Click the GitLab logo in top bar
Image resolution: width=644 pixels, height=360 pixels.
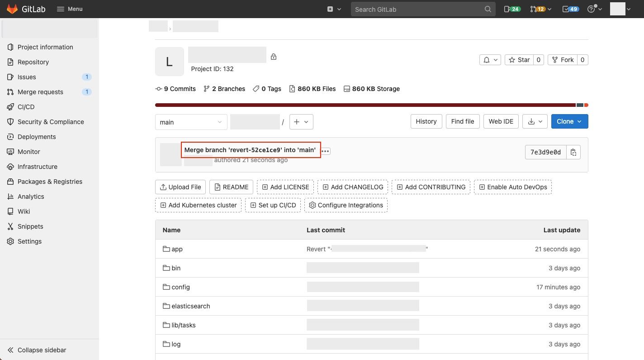[12, 9]
